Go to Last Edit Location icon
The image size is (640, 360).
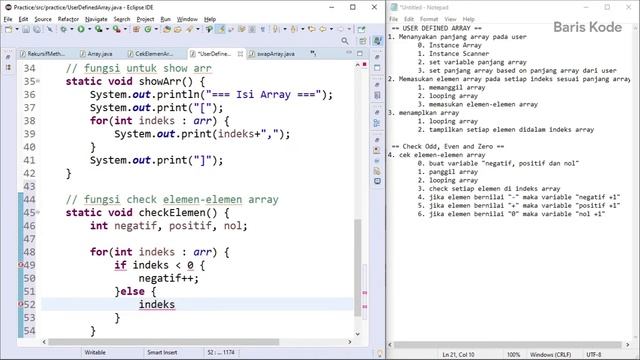click(312, 29)
